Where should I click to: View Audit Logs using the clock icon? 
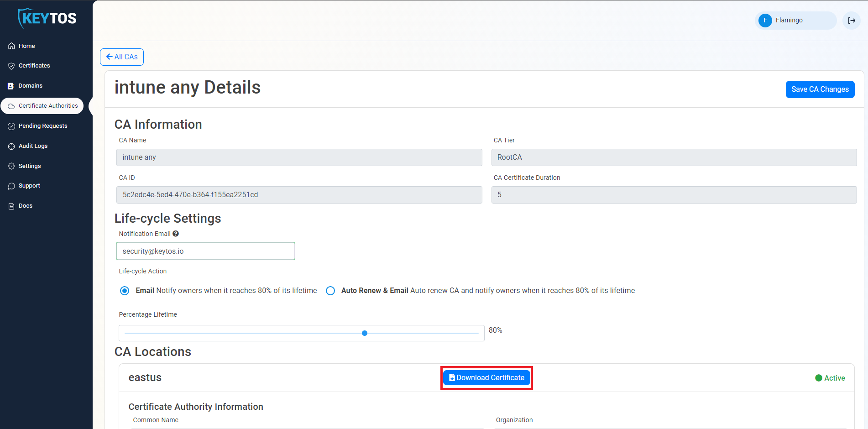11,146
